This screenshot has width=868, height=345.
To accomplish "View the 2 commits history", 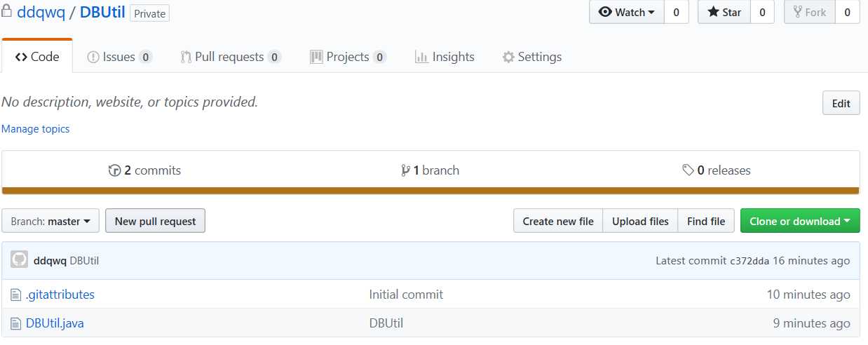I will (144, 170).
